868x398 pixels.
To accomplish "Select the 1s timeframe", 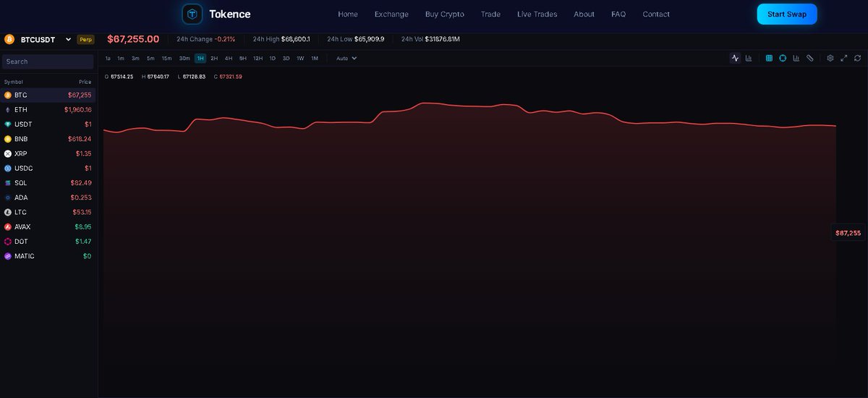I will tap(108, 58).
